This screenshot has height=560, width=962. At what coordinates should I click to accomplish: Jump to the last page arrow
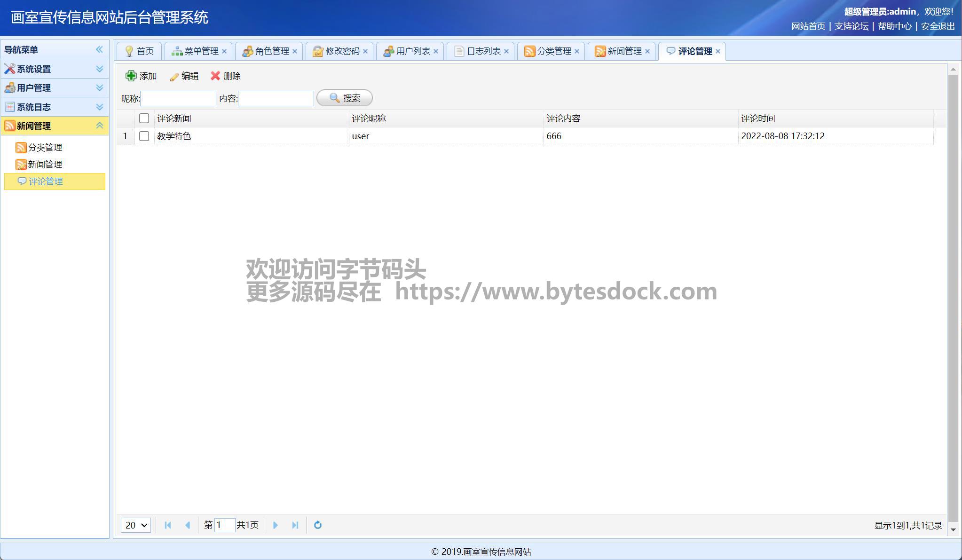point(295,525)
